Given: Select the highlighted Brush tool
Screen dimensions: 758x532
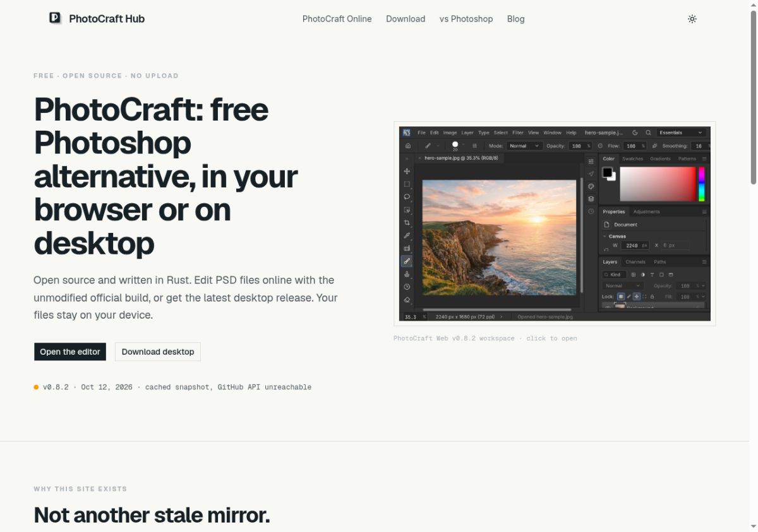Looking at the screenshot, I should coord(407,261).
